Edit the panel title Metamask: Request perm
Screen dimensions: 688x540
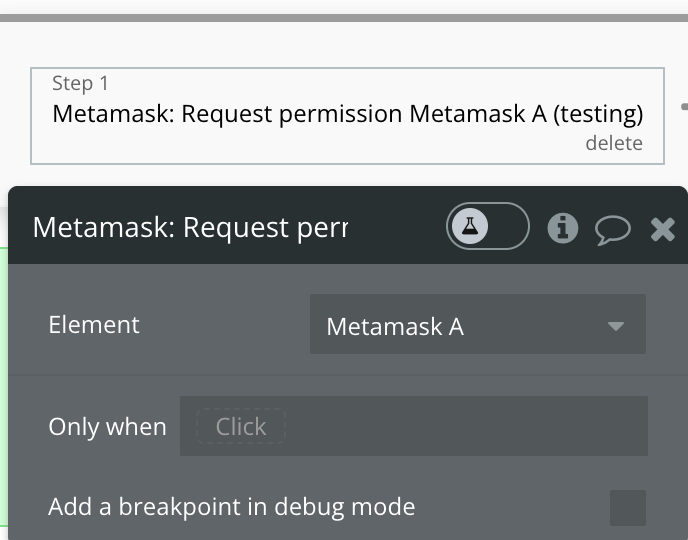pyautogui.click(x=190, y=228)
